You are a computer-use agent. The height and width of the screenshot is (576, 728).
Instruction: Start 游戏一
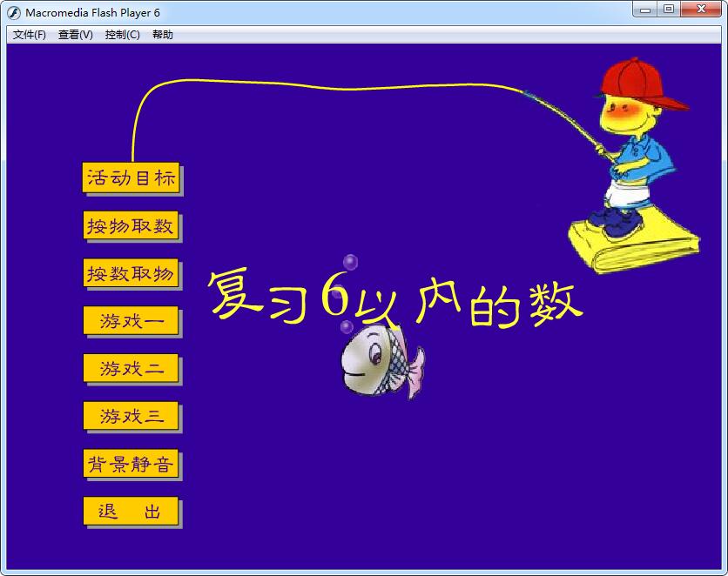click(x=131, y=321)
